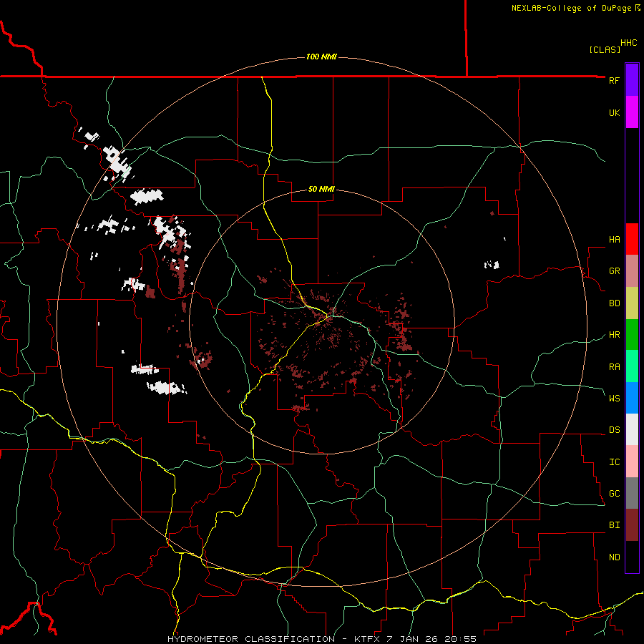Pick the RA light green swatch

tap(632, 366)
